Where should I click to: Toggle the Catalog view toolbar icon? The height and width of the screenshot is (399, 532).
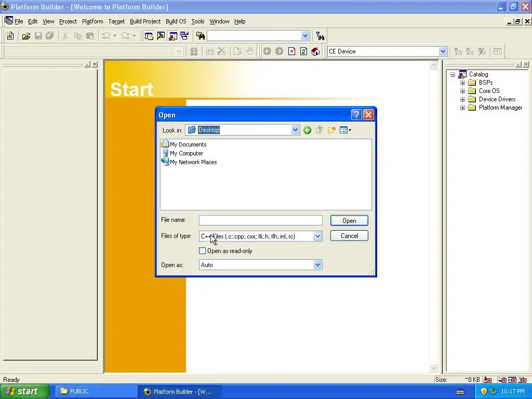click(x=173, y=36)
